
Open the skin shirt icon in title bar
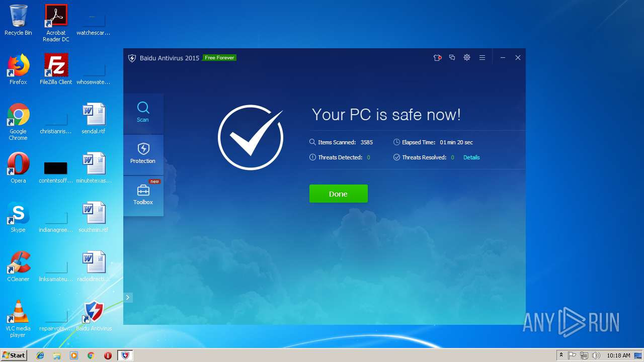click(x=437, y=58)
